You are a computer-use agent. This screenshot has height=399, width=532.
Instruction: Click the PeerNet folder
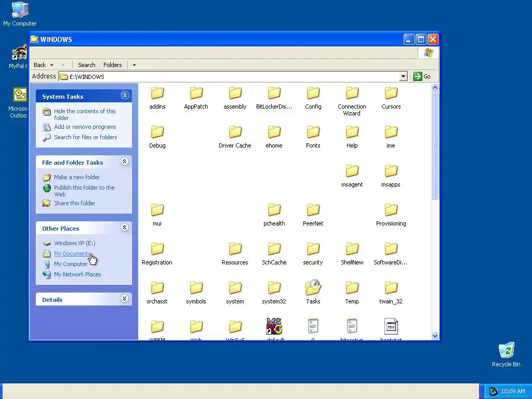tap(313, 215)
